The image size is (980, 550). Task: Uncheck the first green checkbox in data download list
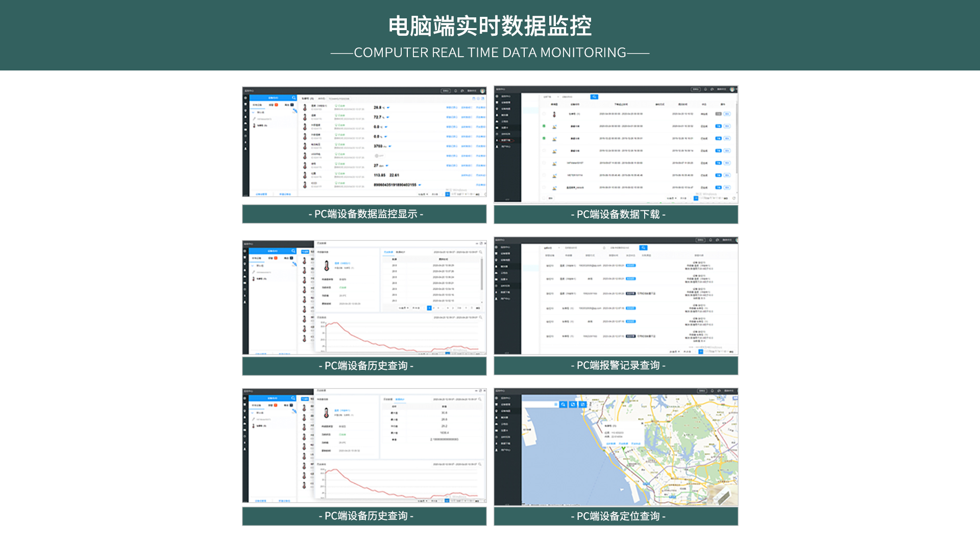[544, 126]
